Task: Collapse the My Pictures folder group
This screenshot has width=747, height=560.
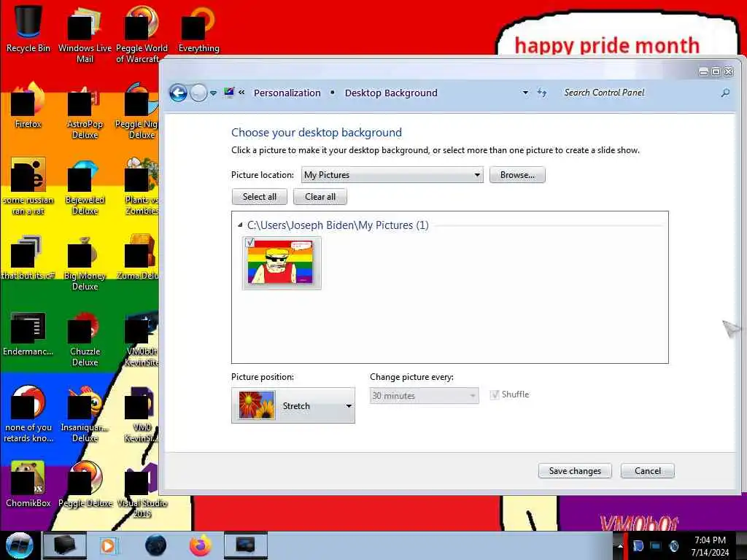Action: pyautogui.click(x=240, y=225)
